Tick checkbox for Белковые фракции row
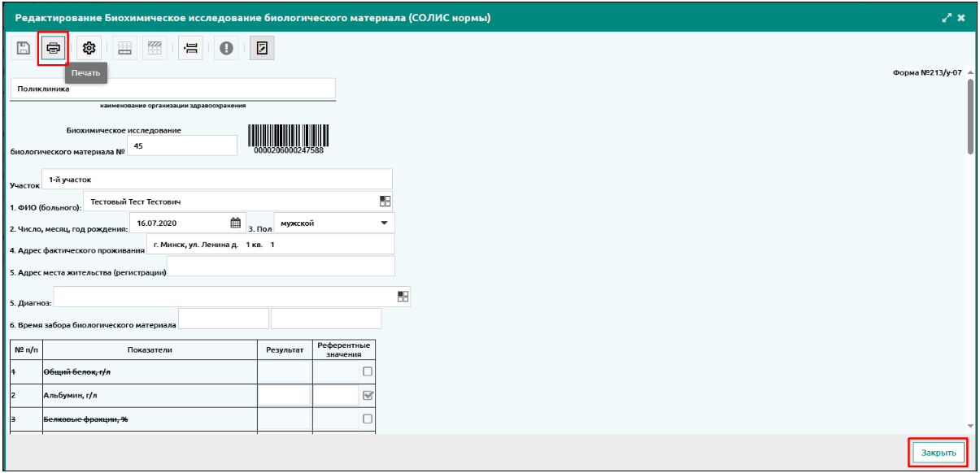 tap(368, 419)
